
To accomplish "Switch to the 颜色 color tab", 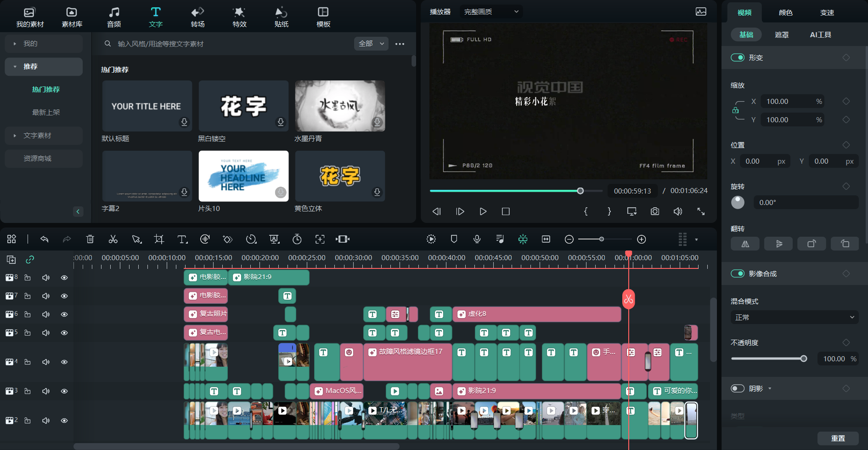I will [785, 12].
